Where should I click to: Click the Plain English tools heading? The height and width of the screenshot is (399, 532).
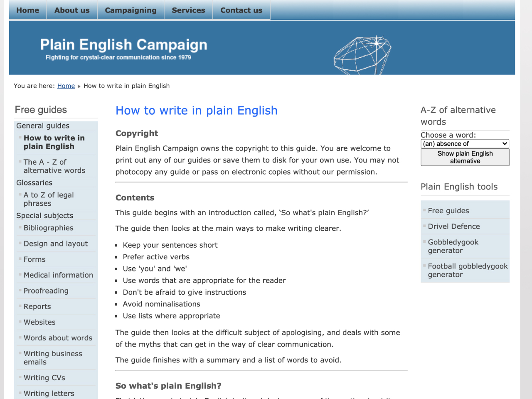pos(459,187)
